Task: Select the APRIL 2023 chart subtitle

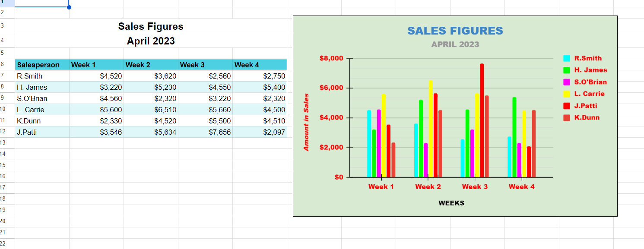Action: (x=455, y=44)
